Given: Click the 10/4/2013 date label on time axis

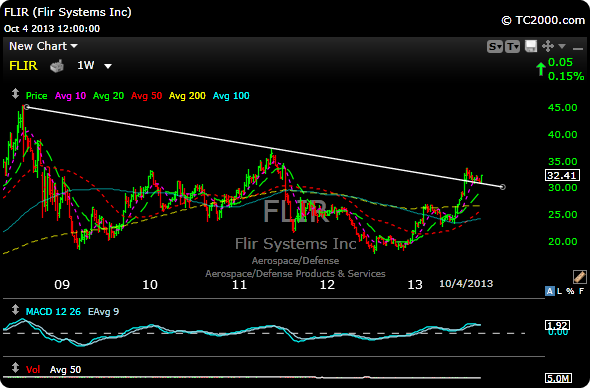Looking at the screenshot, I should (x=466, y=283).
